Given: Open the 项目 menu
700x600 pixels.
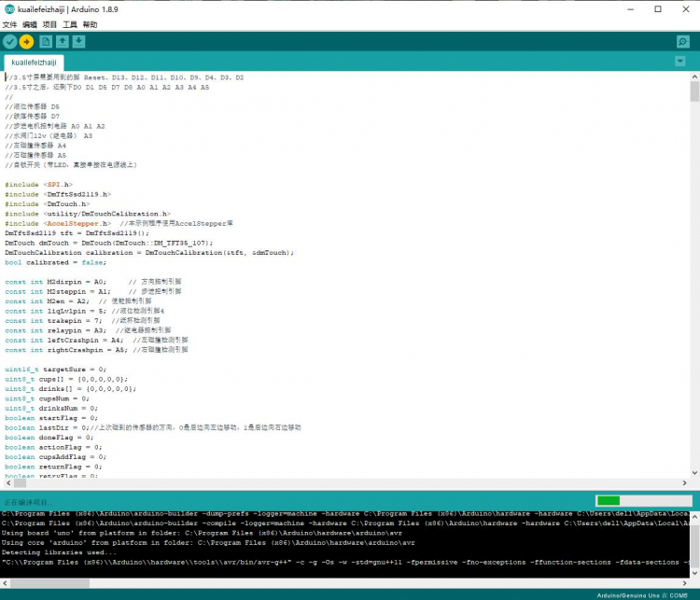Looking at the screenshot, I should (49, 24).
